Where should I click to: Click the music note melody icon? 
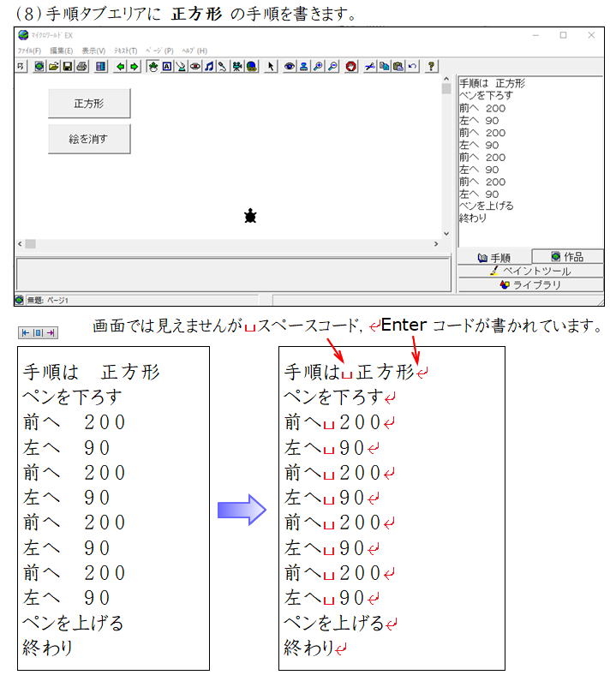coord(209,66)
